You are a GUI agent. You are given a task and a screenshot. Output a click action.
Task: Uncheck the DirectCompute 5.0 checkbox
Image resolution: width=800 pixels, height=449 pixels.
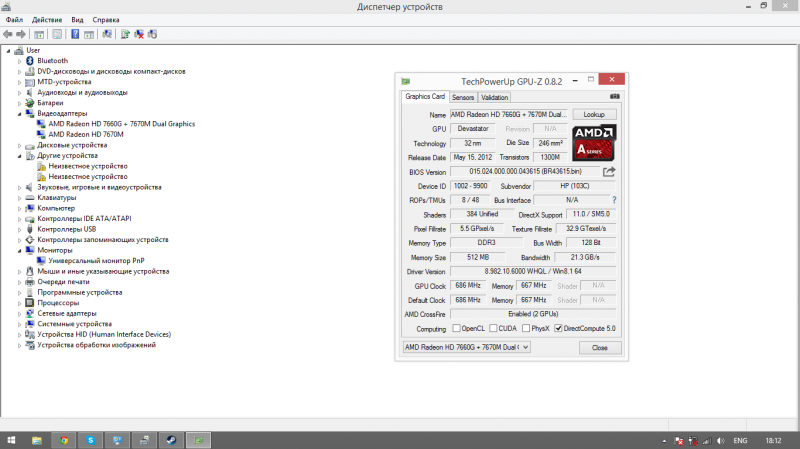pyautogui.click(x=558, y=328)
